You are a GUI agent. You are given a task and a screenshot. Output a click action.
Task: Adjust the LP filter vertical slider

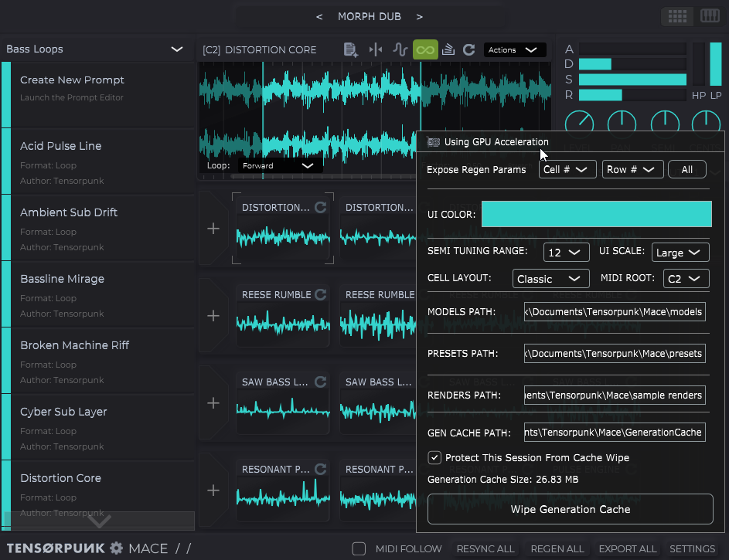[716, 64]
